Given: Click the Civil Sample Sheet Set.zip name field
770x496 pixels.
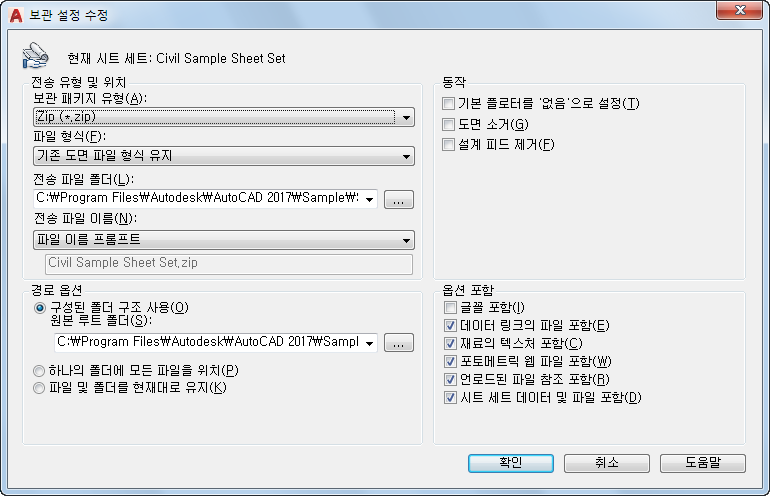Looking at the screenshot, I should (229, 264).
